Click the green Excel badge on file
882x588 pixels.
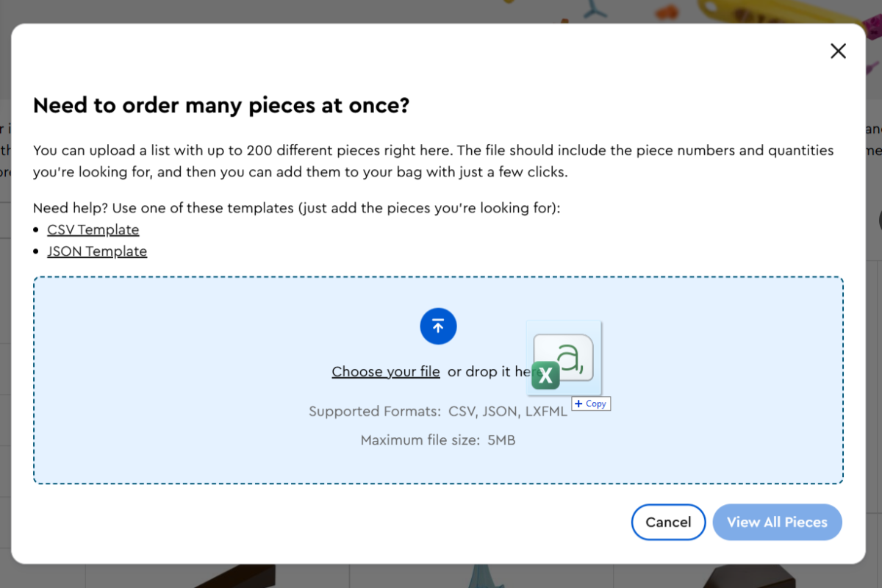[545, 376]
